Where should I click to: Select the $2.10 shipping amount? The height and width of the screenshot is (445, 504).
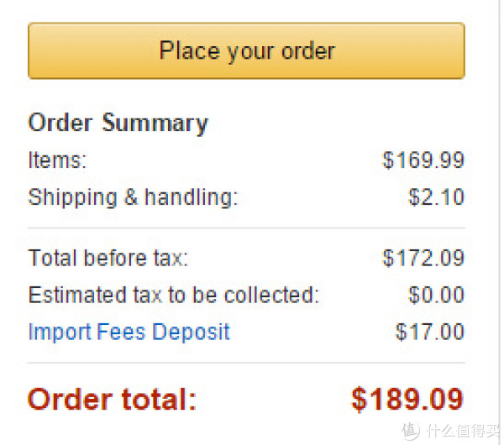(x=436, y=196)
